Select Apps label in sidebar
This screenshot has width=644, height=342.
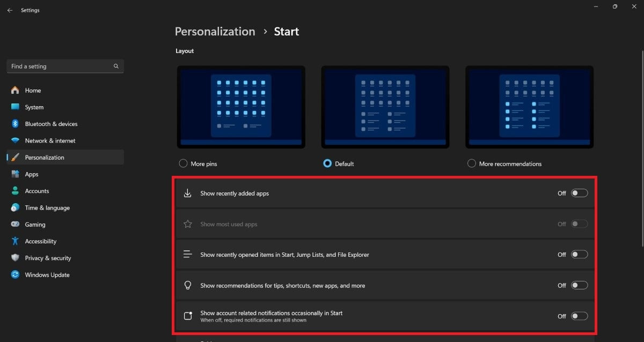click(x=32, y=174)
